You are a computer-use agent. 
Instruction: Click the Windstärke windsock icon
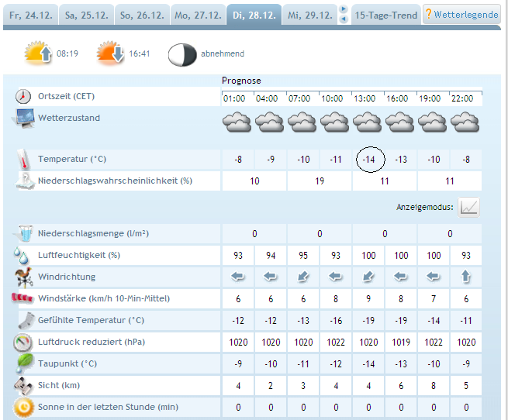22,298
